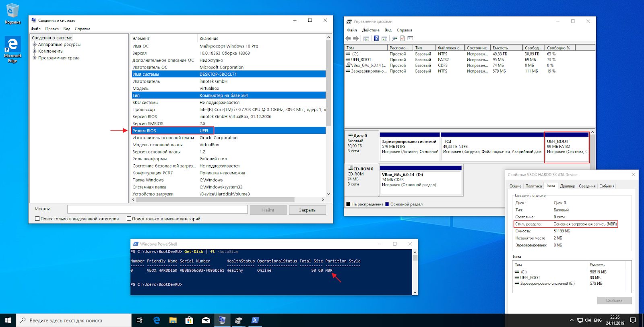Screen dimensions: 644x327
Task: Click show/hide action pane icon in Disk Management
Action: click(x=384, y=39)
